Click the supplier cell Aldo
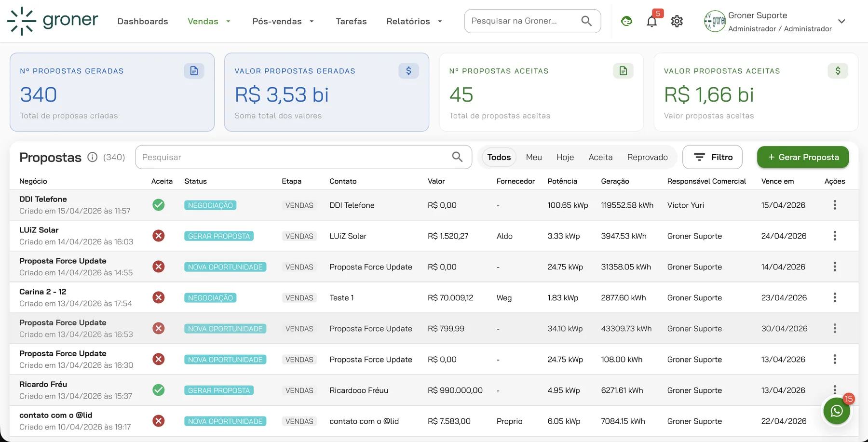This screenshot has height=442, width=868. coord(504,236)
